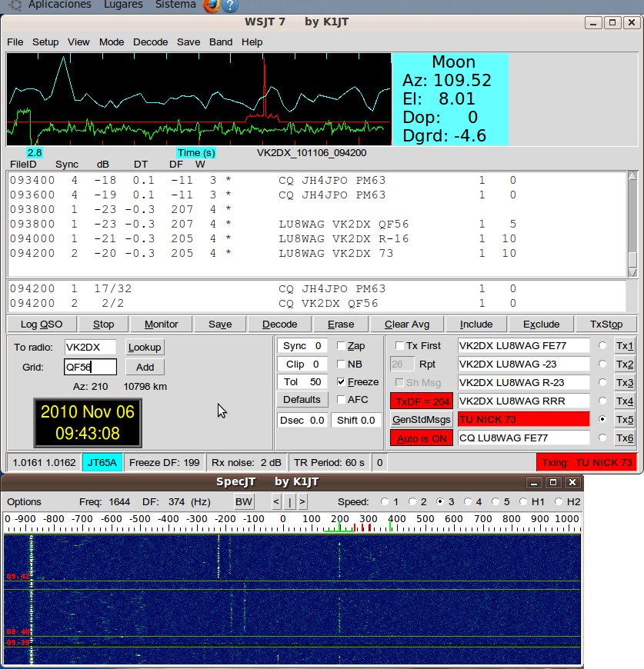This screenshot has width=644, height=669.
Task: Click the Exclude button
Action: 541,325
